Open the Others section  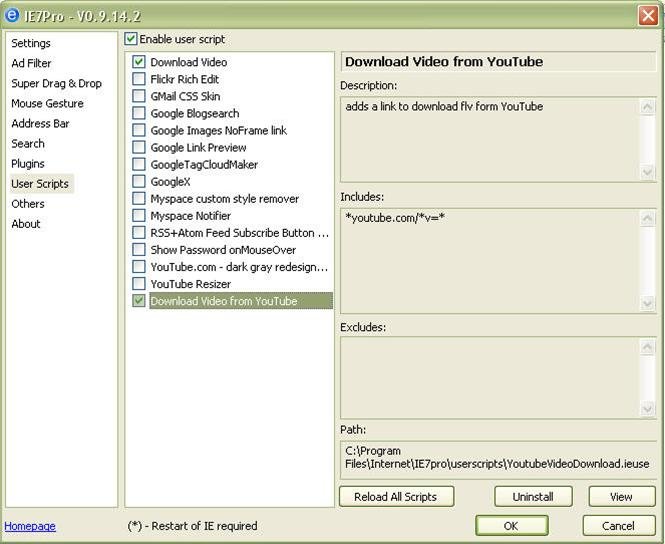(28, 204)
